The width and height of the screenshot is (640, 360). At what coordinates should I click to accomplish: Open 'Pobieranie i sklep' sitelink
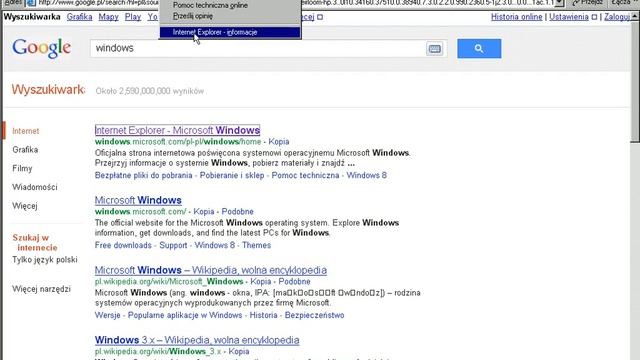coord(232,176)
